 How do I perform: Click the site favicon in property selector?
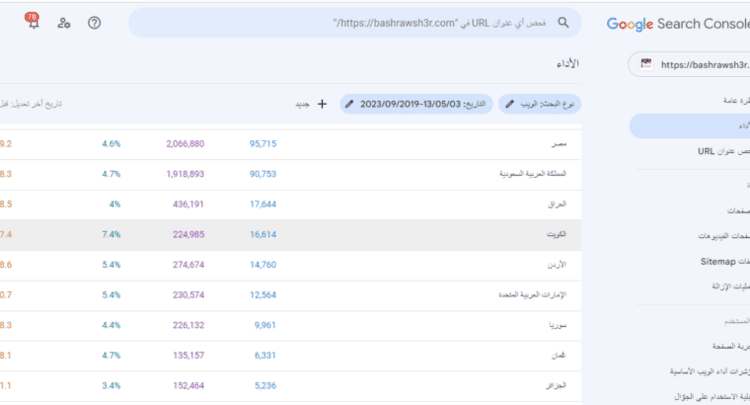pyautogui.click(x=646, y=64)
